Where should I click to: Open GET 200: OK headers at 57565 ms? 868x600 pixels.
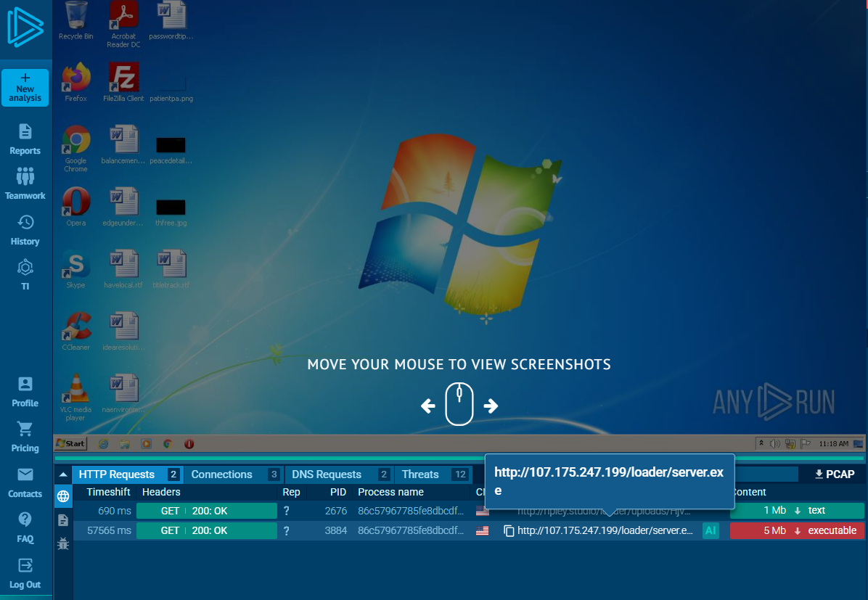[207, 531]
